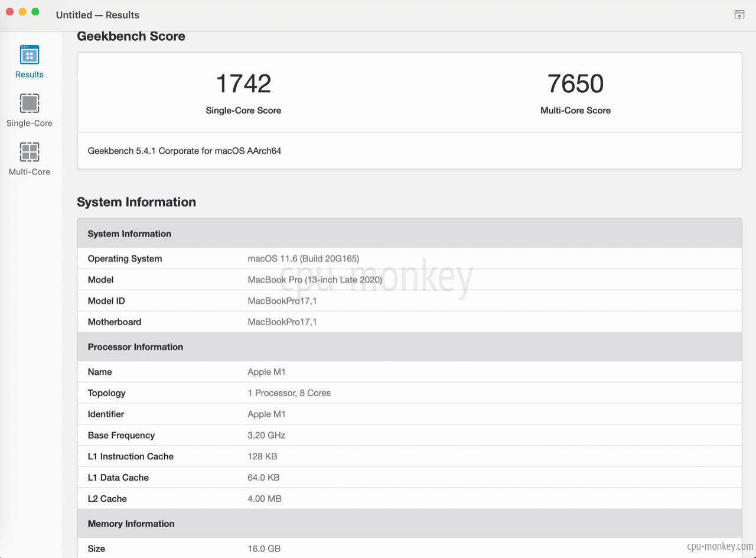Click the Processor Information section header
Viewport: 756px width, 558px height.
[x=135, y=347]
